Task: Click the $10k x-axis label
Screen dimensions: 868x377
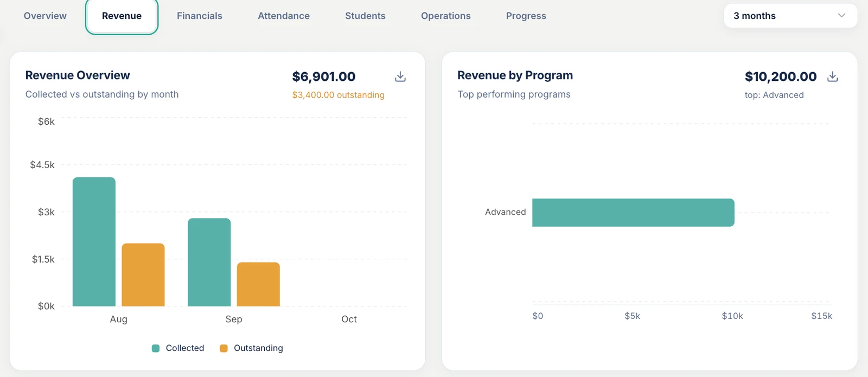Action: point(732,316)
